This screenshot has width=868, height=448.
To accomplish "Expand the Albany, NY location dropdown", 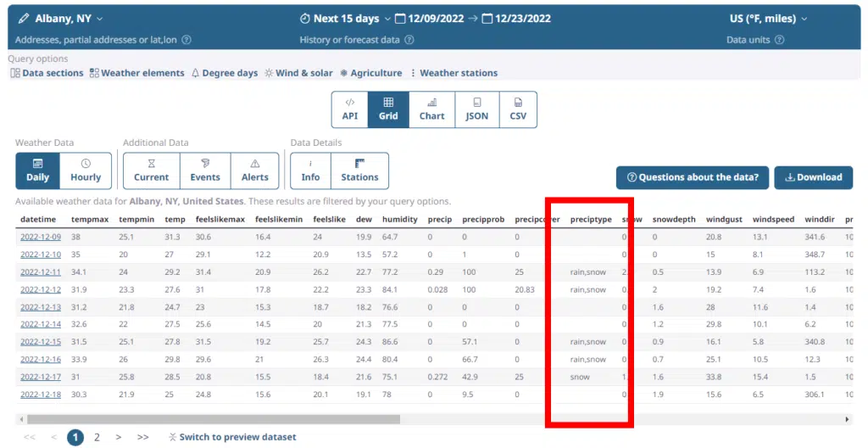I will point(100,19).
